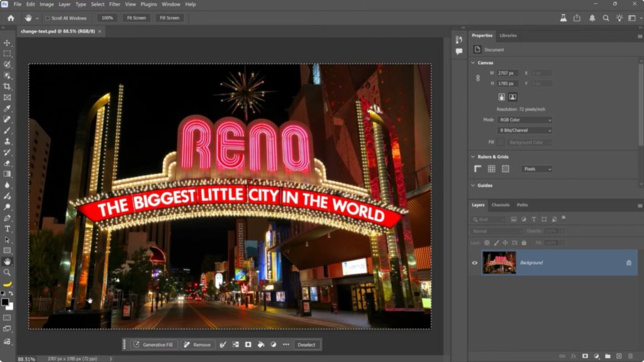Open the 8 Bits/Channel dropdown

point(525,130)
